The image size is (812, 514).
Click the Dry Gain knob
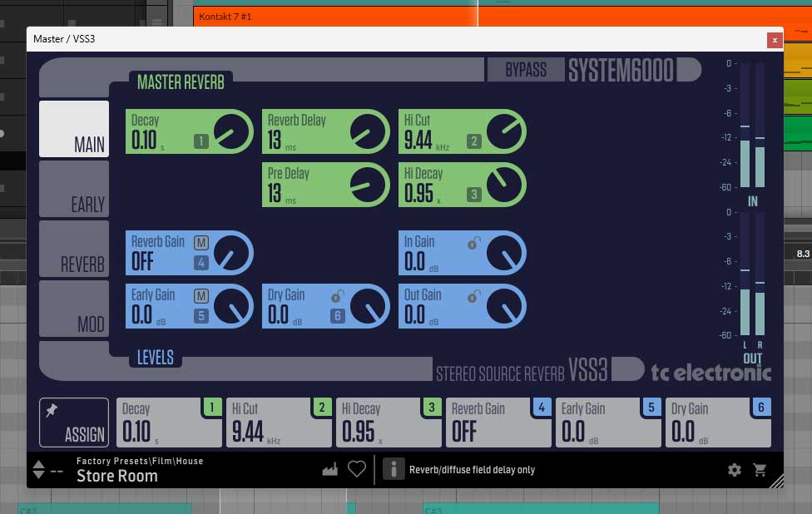pos(368,306)
